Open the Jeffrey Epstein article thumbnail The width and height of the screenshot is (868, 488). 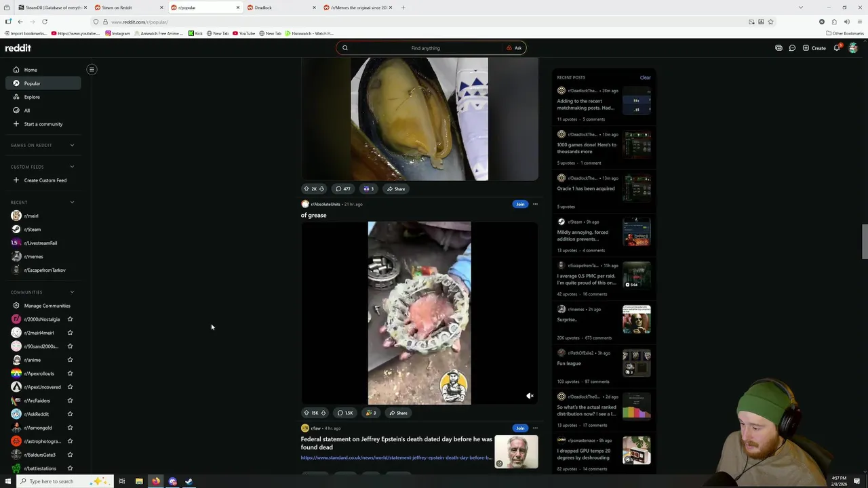[516, 452]
